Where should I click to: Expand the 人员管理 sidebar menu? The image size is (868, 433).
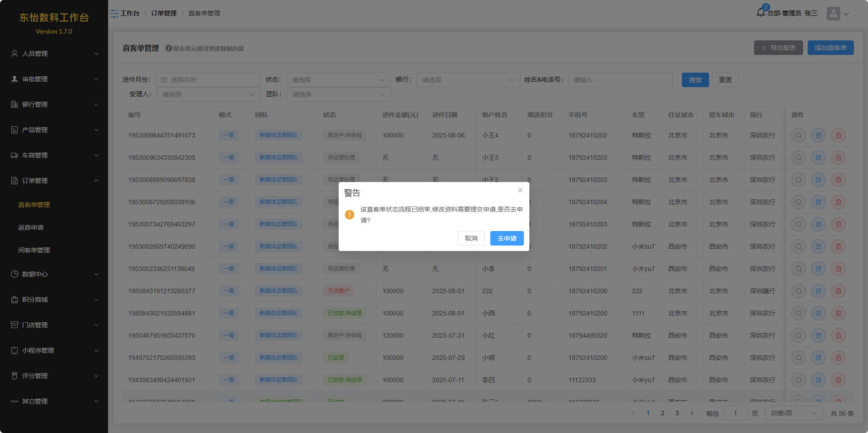pos(54,54)
